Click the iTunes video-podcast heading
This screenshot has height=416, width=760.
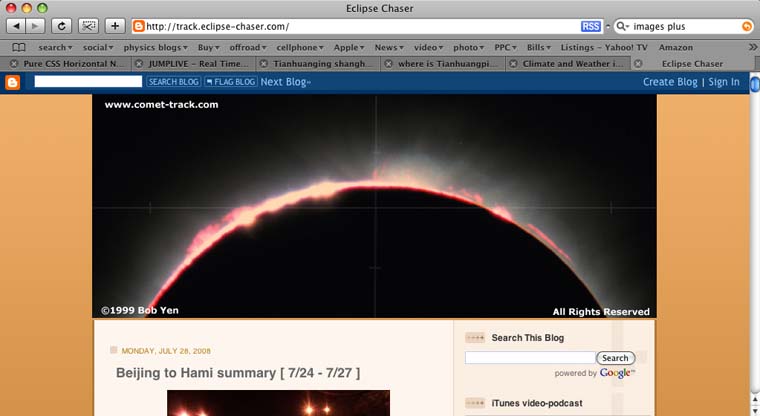(x=537, y=403)
